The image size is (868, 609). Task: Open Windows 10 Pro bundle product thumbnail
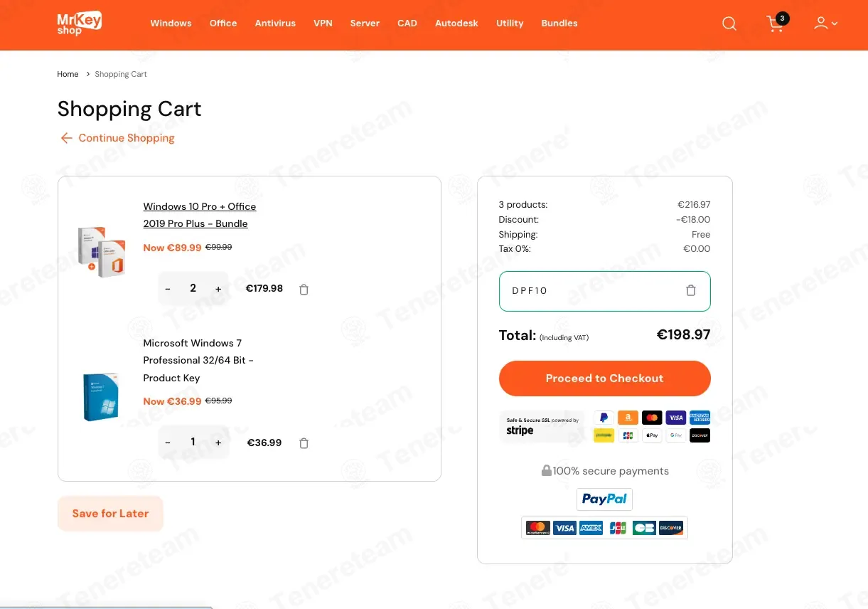[102, 251]
